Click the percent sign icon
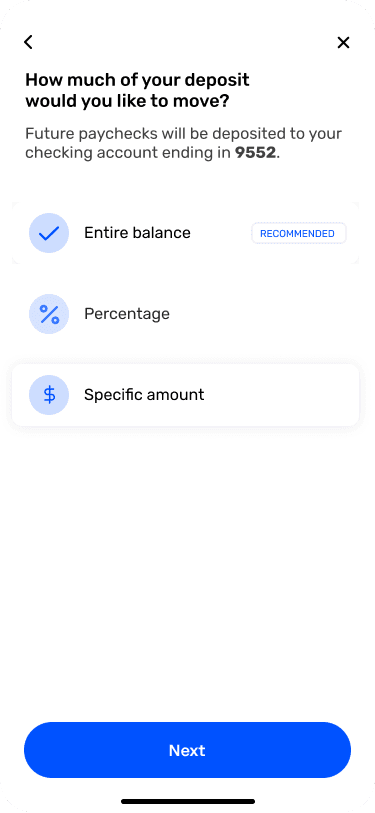The image size is (375, 813). (49, 314)
